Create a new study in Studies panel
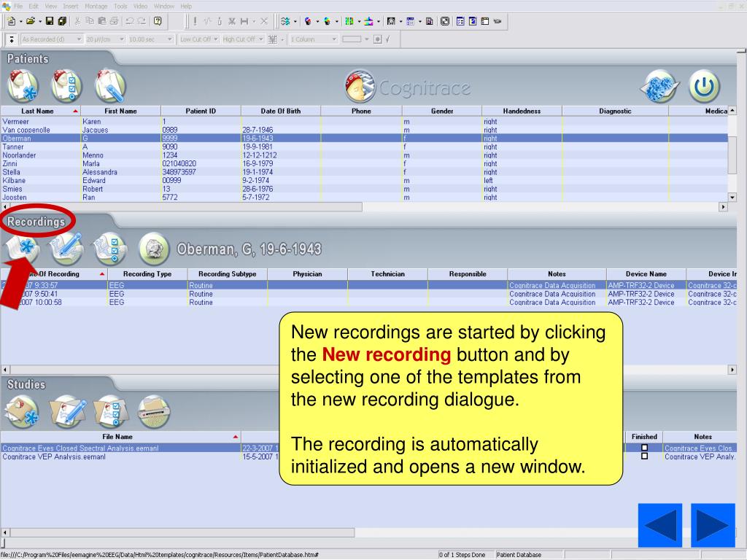The width and height of the screenshot is (747, 560). coord(23,411)
